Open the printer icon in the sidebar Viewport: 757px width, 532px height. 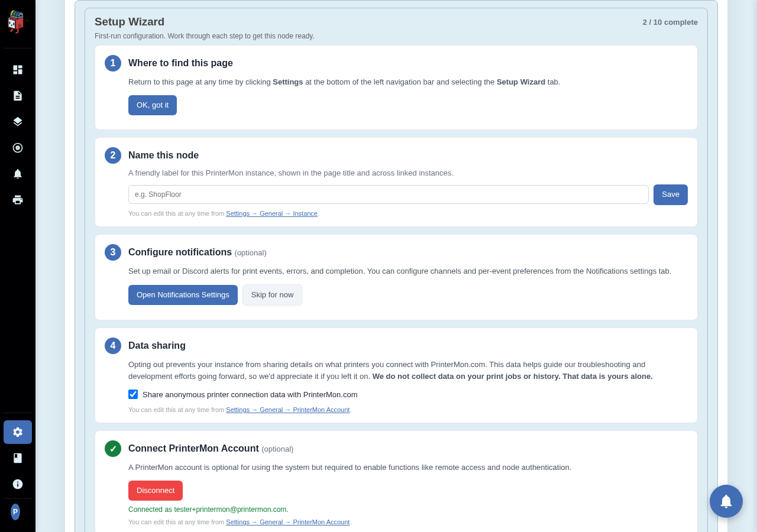tap(18, 200)
